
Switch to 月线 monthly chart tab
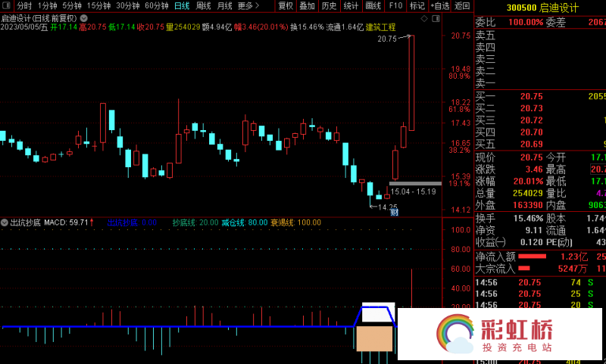coord(224,6)
